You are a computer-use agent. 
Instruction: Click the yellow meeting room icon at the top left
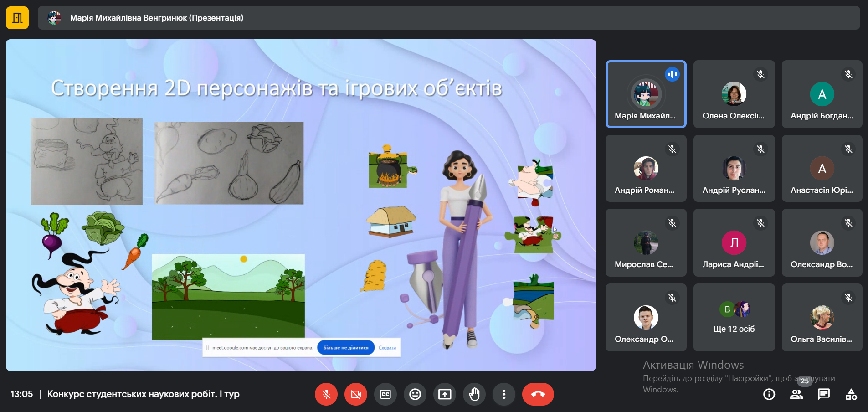[x=17, y=18]
